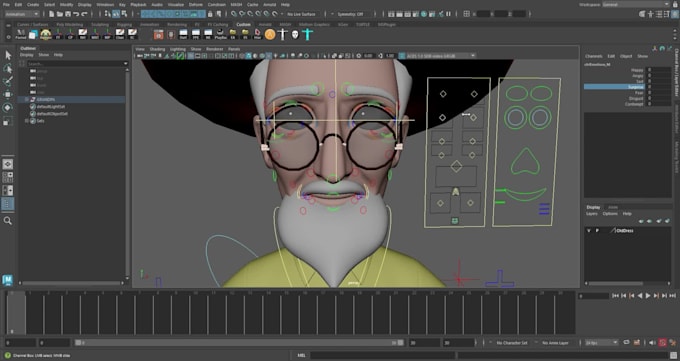Toggle the four-view layout button
The height and width of the screenshot is (361, 680).
8,177
